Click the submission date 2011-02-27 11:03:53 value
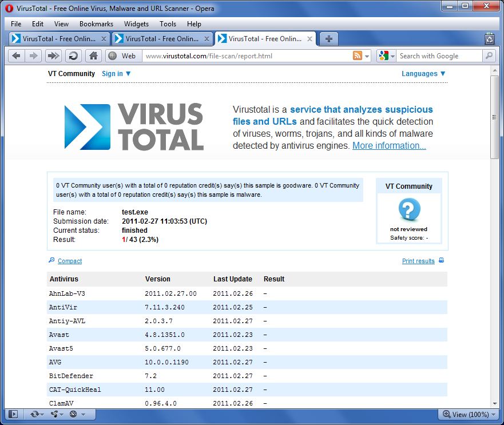Viewport: 504px width, 425px height. [x=165, y=221]
